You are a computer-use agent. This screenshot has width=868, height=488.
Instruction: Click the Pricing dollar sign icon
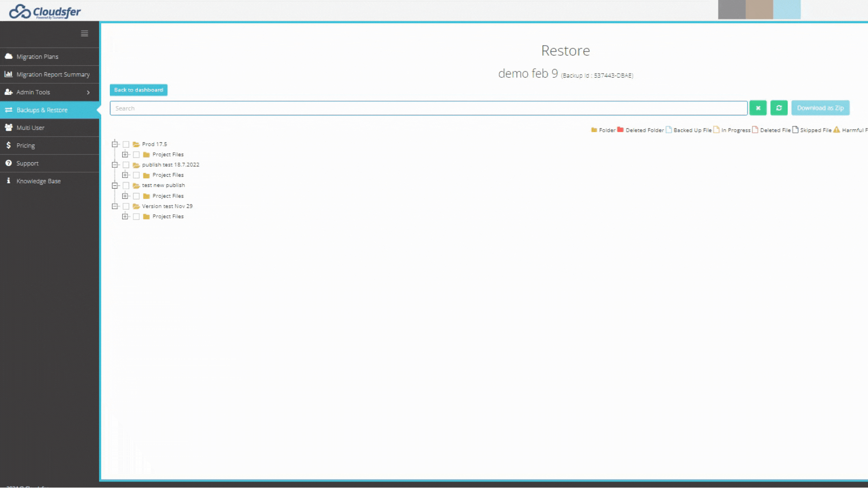tap(9, 145)
